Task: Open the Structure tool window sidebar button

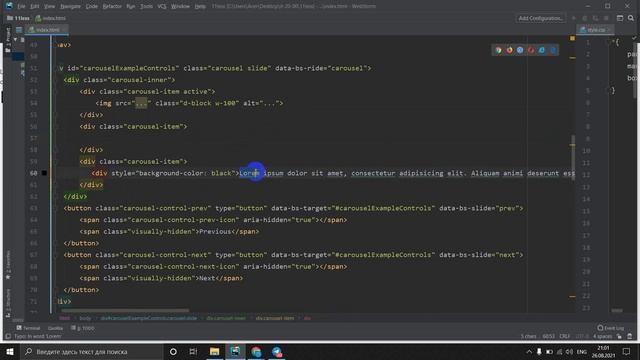Action: [x=8, y=303]
